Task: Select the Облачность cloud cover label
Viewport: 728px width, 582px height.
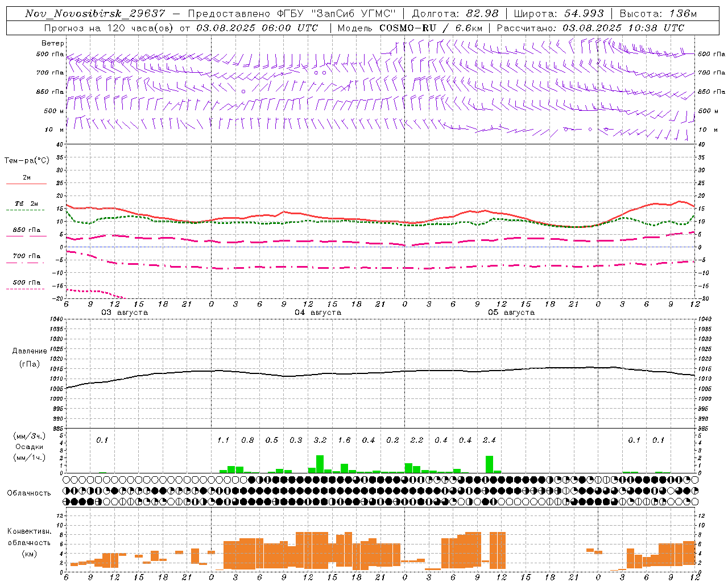Action: [x=29, y=493]
